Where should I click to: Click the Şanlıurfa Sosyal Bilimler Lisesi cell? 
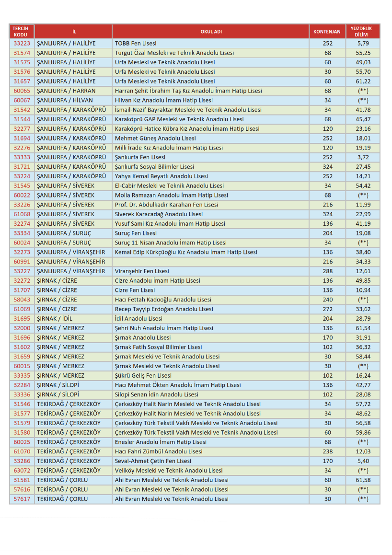[154, 167]
